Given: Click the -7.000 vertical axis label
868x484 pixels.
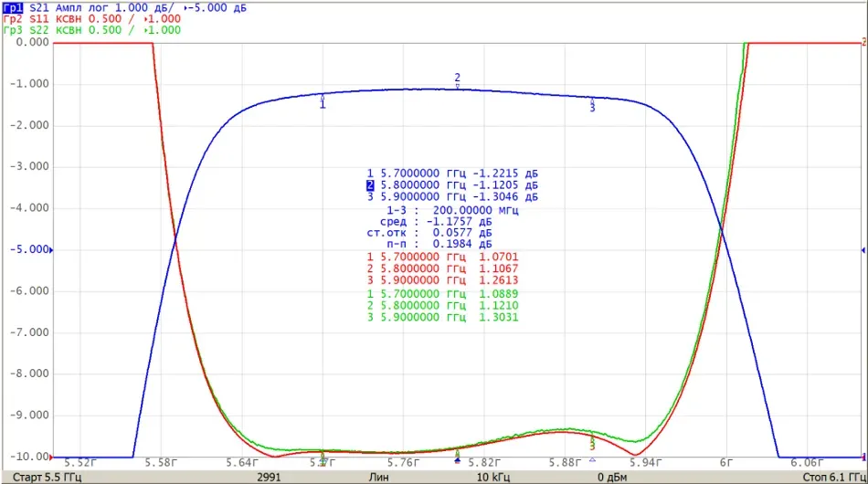Looking at the screenshot, I should (x=29, y=332).
